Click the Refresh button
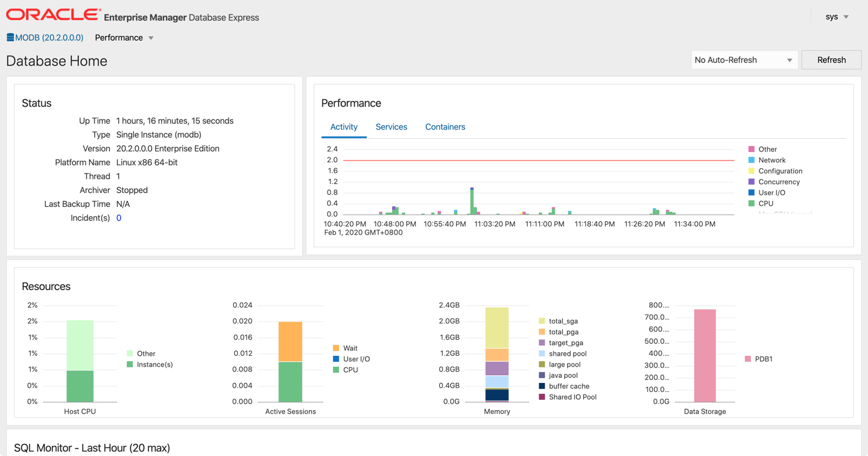 (x=831, y=60)
